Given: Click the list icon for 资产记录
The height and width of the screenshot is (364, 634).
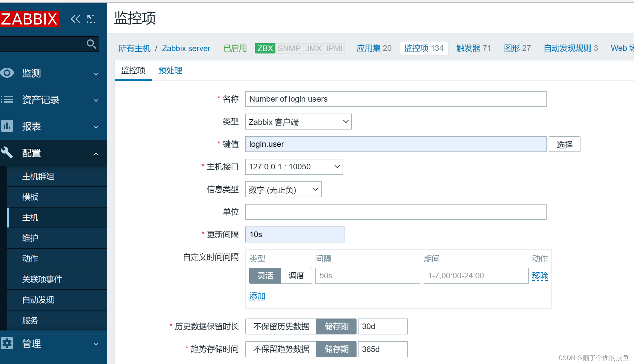Looking at the screenshot, I should tap(7, 99).
